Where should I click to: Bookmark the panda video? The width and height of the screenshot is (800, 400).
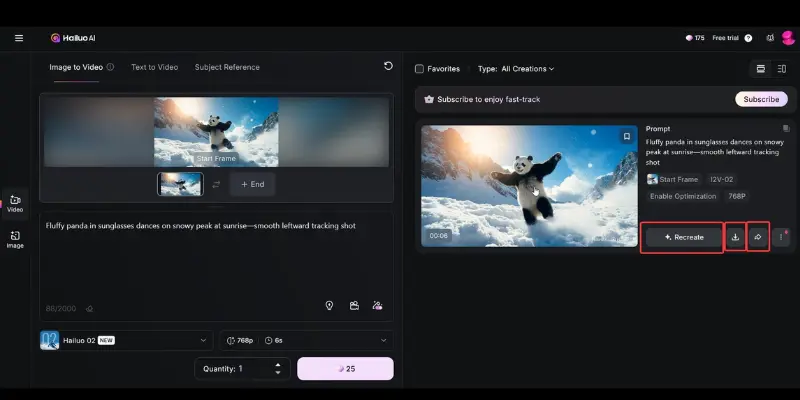(x=627, y=137)
